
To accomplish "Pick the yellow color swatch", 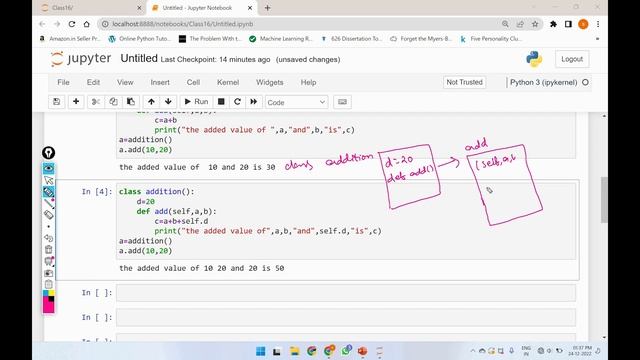I will [x=51, y=293].
